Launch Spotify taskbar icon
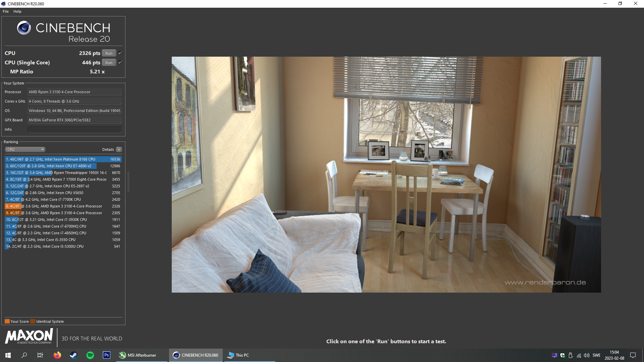This screenshot has height=362, width=644. (90, 355)
